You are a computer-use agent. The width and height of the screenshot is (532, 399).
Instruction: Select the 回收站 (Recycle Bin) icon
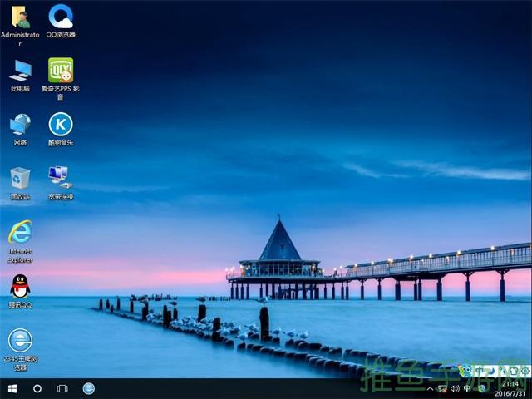[20, 179]
